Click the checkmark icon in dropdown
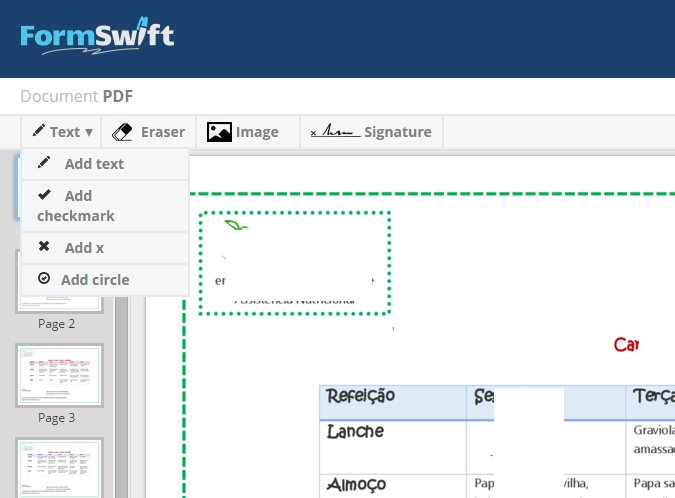 coord(44,195)
